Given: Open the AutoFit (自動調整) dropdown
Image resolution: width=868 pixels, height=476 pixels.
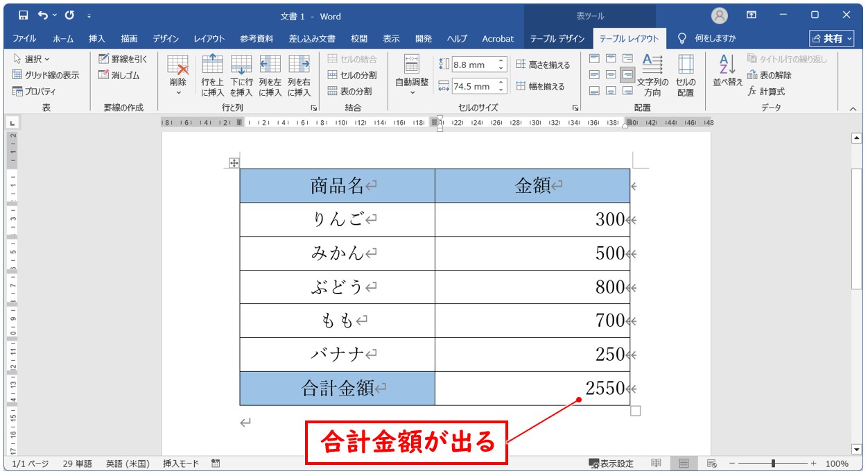Looking at the screenshot, I should pyautogui.click(x=412, y=91).
